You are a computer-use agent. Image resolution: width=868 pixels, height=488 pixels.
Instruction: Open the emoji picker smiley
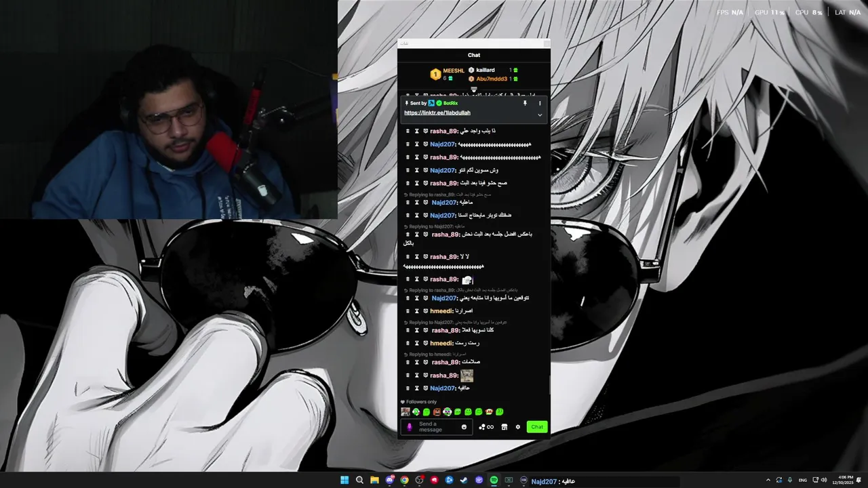[x=464, y=427]
